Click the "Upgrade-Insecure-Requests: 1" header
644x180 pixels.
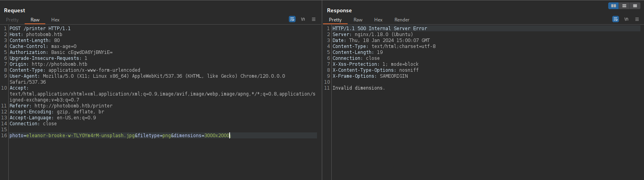(x=48, y=58)
